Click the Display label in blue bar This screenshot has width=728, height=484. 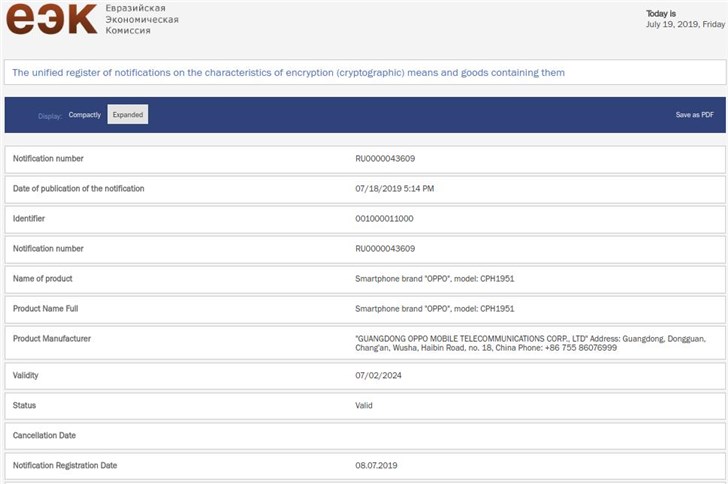pos(50,116)
